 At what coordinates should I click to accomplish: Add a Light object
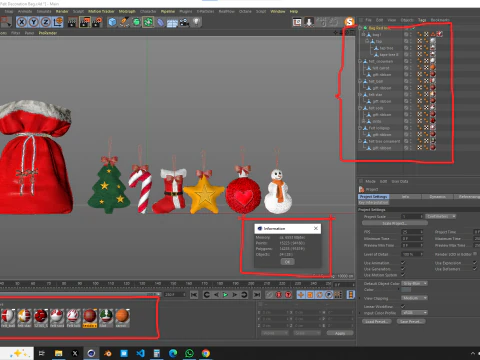pos(196,22)
